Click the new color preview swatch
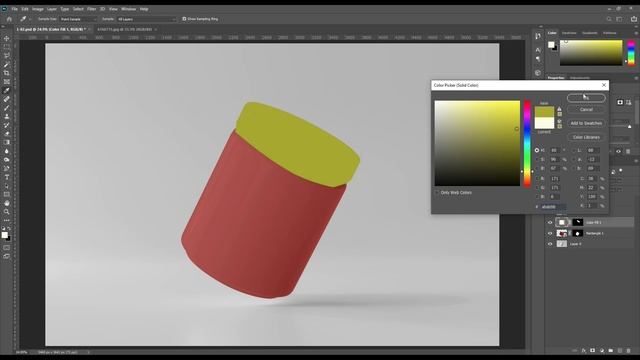 (544, 112)
